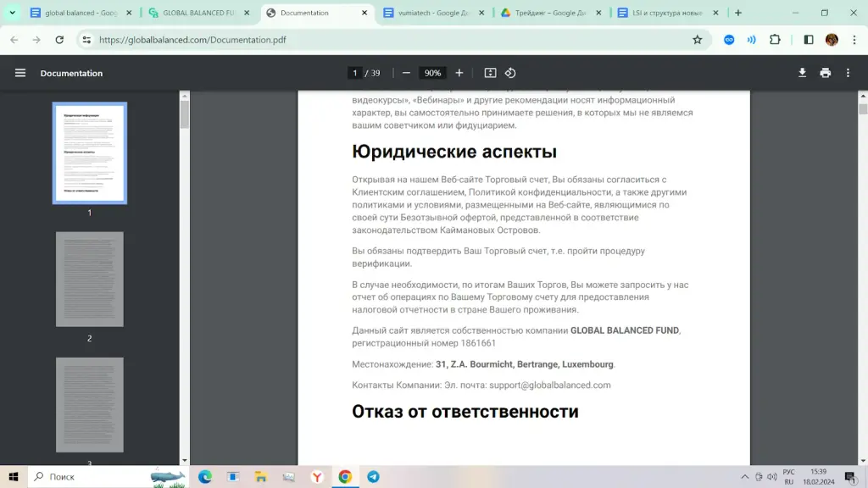
Task: Switch to the LSI и структура tab
Action: coord(668,13)
